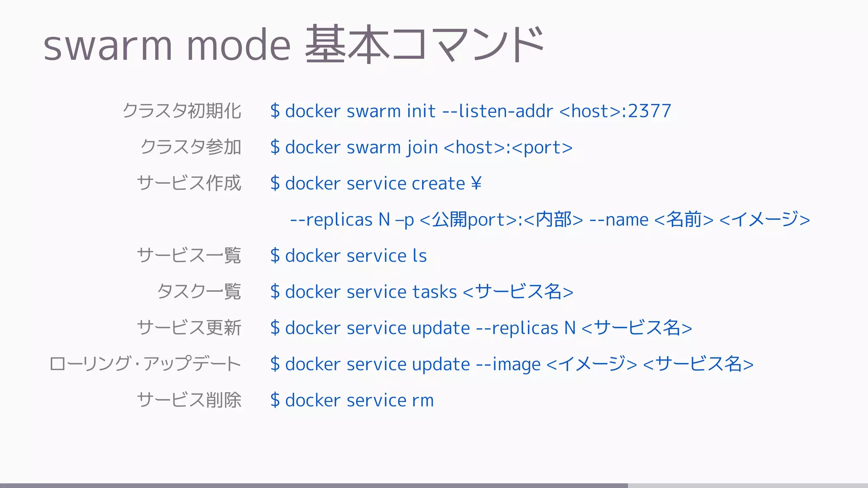868x488 pixels.
Task: Click the slide title 'swarm mode 基本コマンド'
Action: point(293,44)
